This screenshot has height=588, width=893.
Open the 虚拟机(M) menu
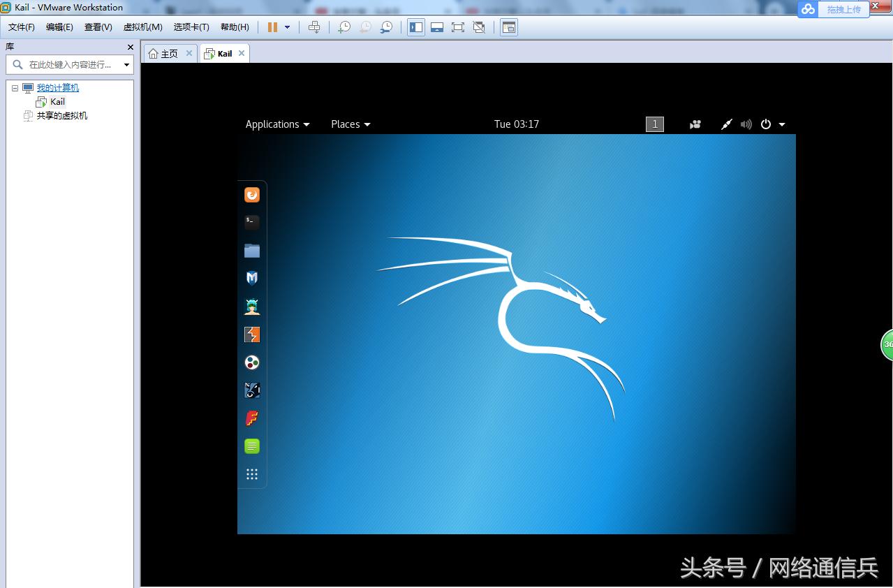point(142,27)
